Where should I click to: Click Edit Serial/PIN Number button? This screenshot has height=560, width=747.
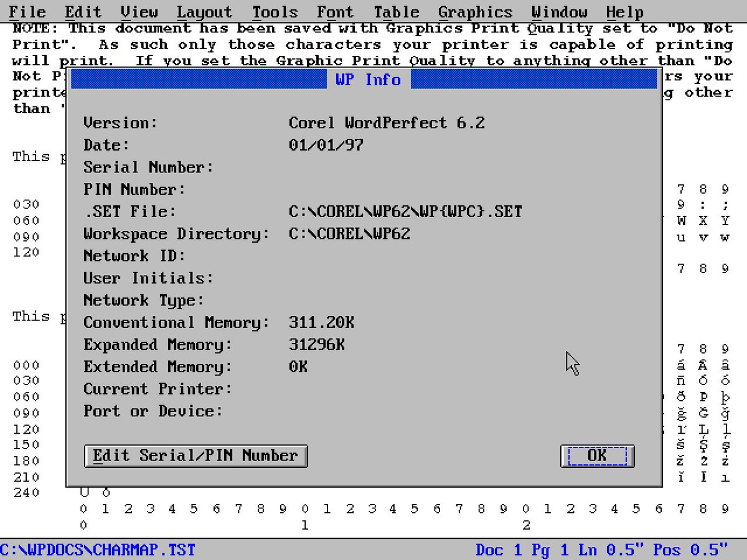tap(196, 456)
